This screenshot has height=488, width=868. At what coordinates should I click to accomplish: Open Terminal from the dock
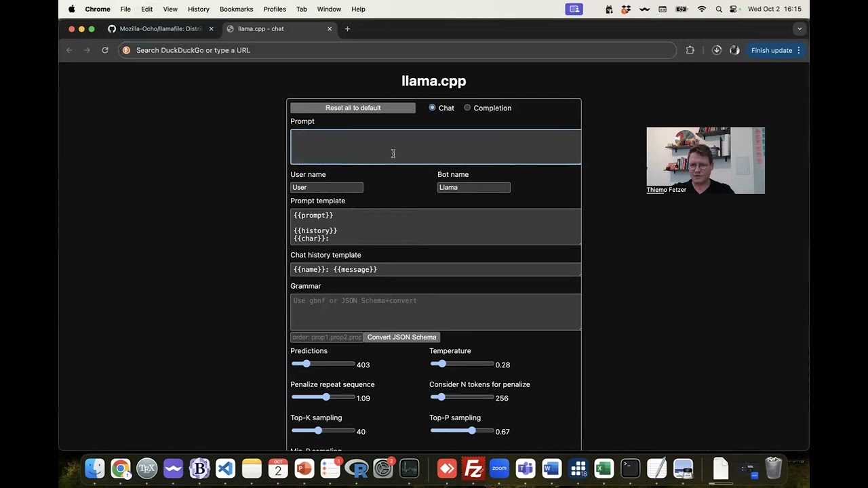tap(630, 468)
